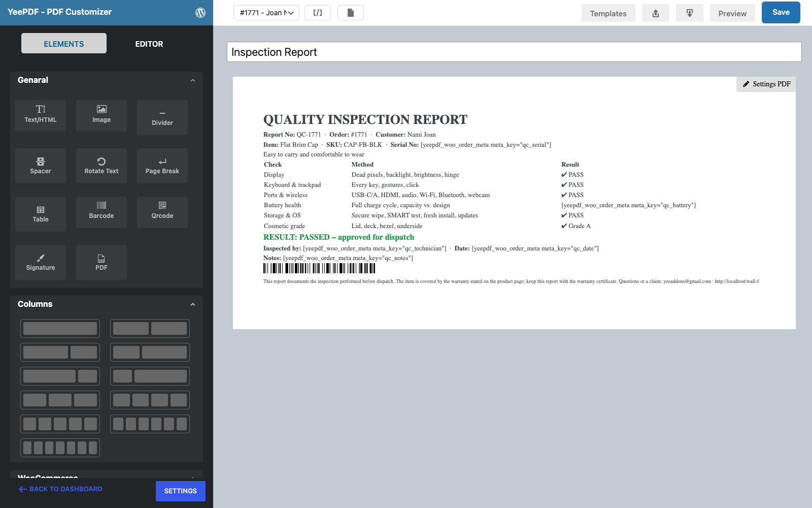Click the Battery health row text
812x508 pixels.
pyautogui.click(x=282, y=205)
